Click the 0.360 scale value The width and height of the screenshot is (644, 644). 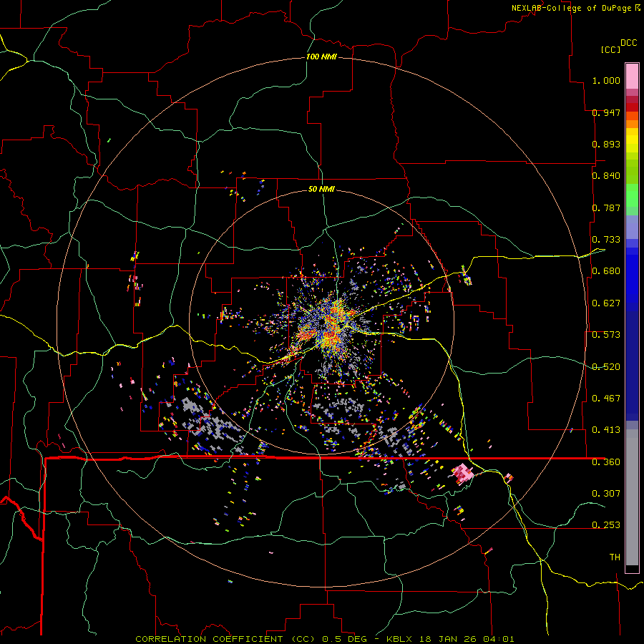606,462
